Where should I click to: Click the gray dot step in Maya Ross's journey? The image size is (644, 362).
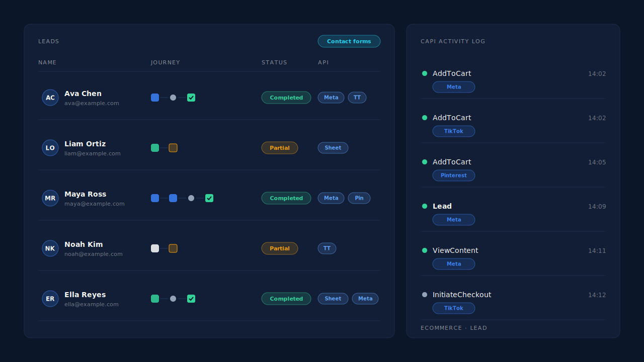[191, 198]
